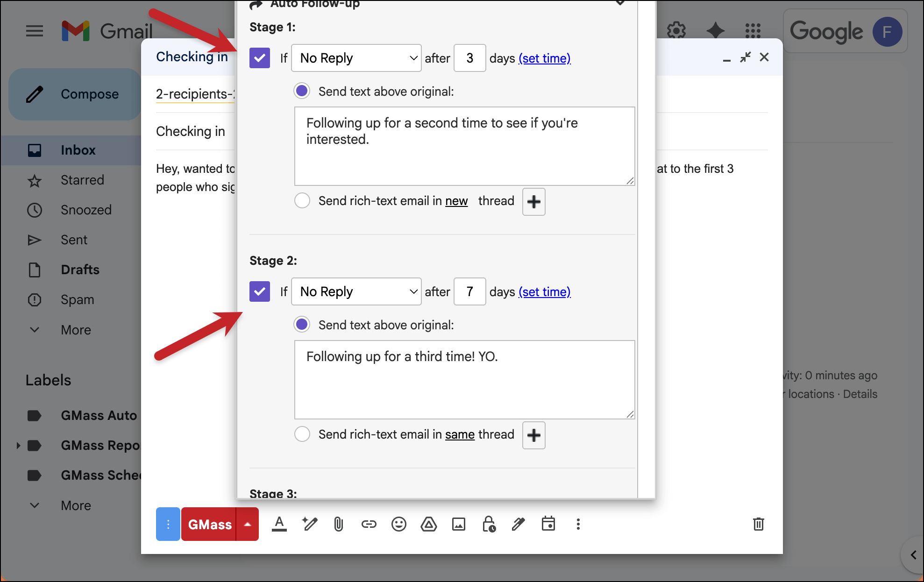Click the insert photo icon

pos(458,524)
